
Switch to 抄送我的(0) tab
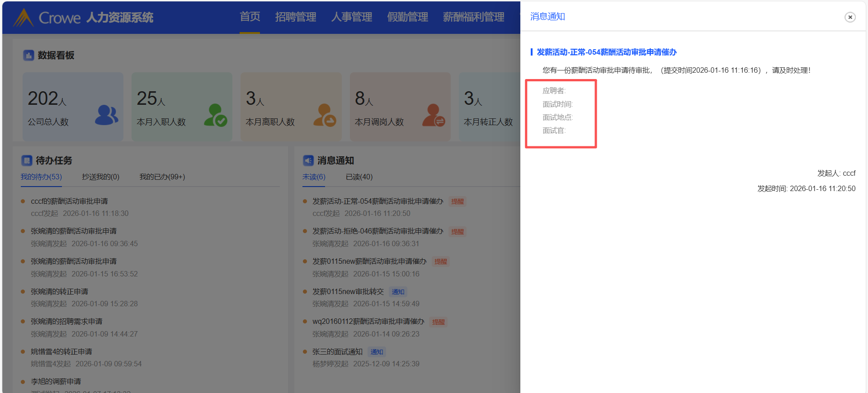[x=100, y=177]
